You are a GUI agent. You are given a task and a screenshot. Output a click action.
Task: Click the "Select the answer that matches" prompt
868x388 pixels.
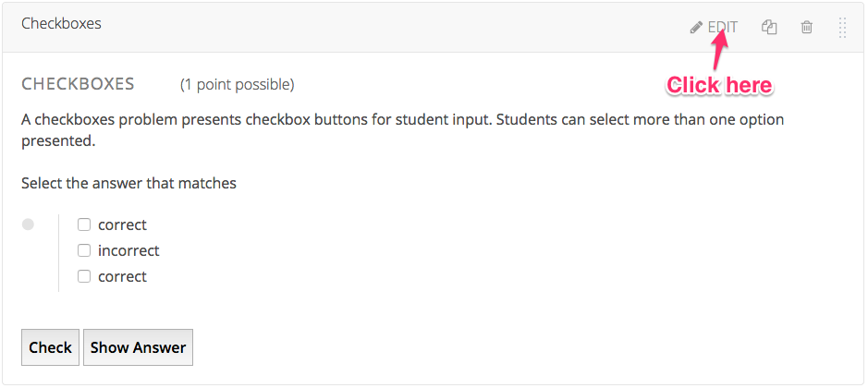pyautogui.click(x=129, y=183)
